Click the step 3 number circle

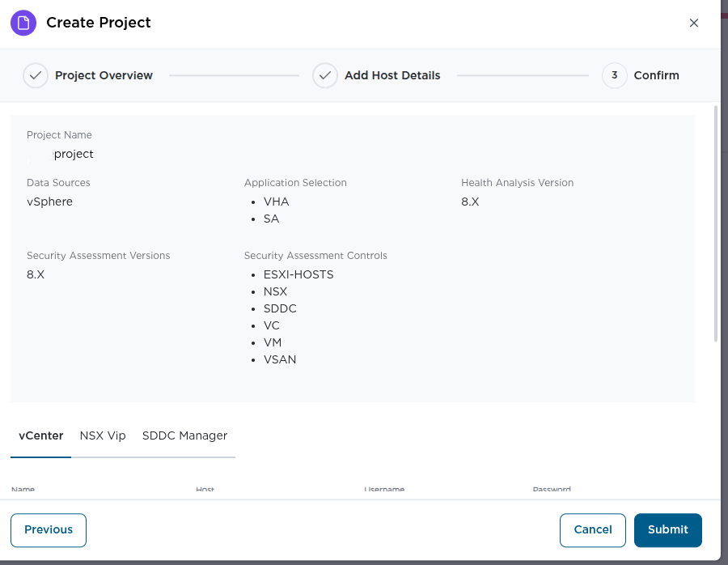(x=614, y=75)
